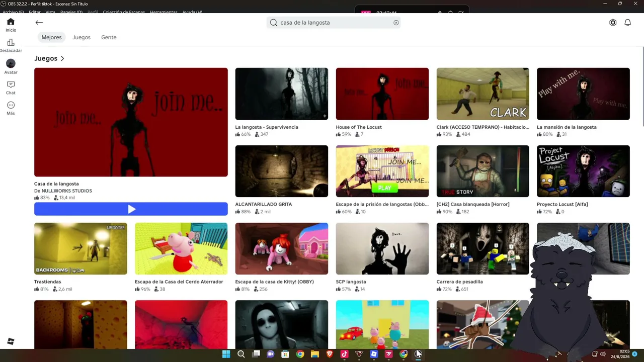Launch Brave browser from the taskbar
This screenshot has width=644, height=362.
pos(330,354)
